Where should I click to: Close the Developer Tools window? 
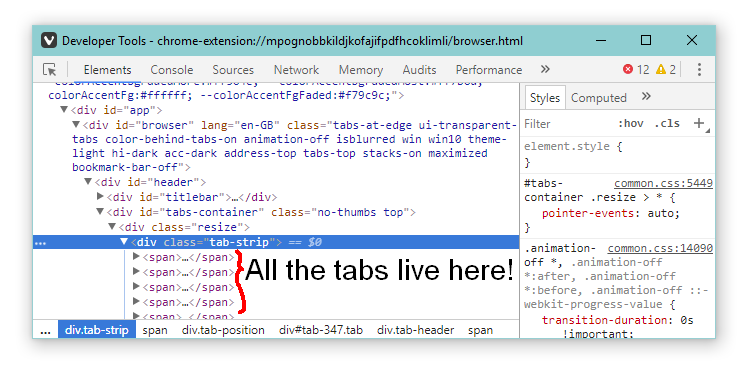[692, 40]
